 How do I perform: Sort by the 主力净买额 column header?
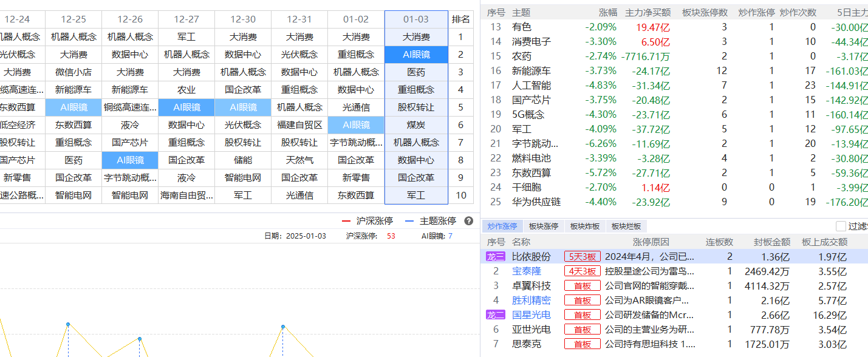click(648, 12)
